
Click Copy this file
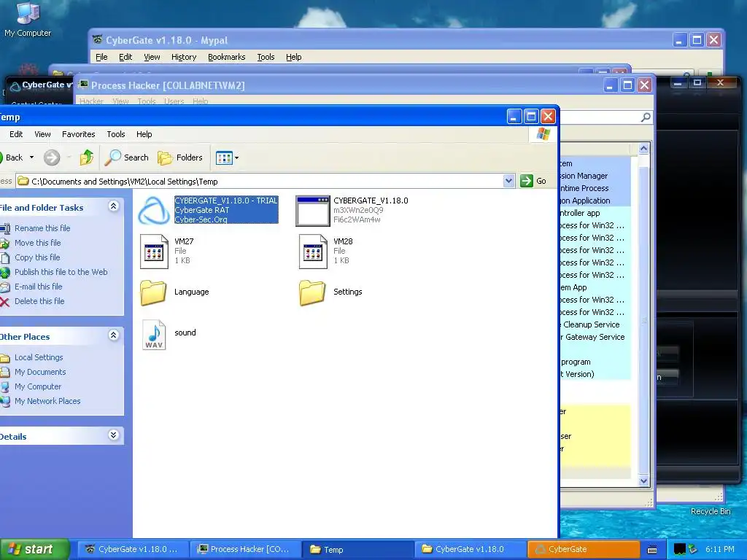[x=37, y=257]
